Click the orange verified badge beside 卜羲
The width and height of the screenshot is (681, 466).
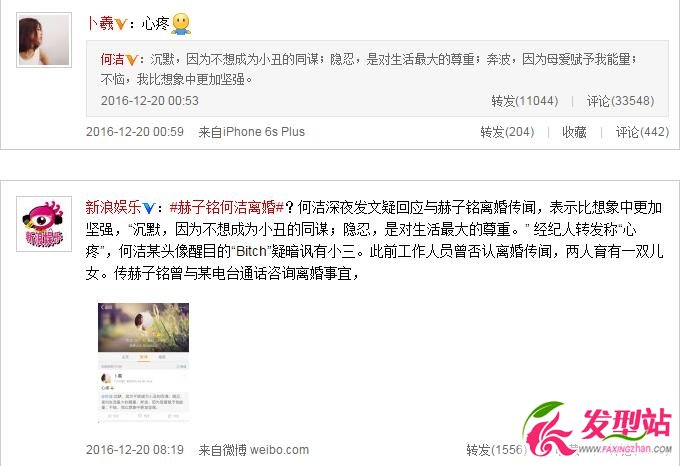(x=120, y=24)
